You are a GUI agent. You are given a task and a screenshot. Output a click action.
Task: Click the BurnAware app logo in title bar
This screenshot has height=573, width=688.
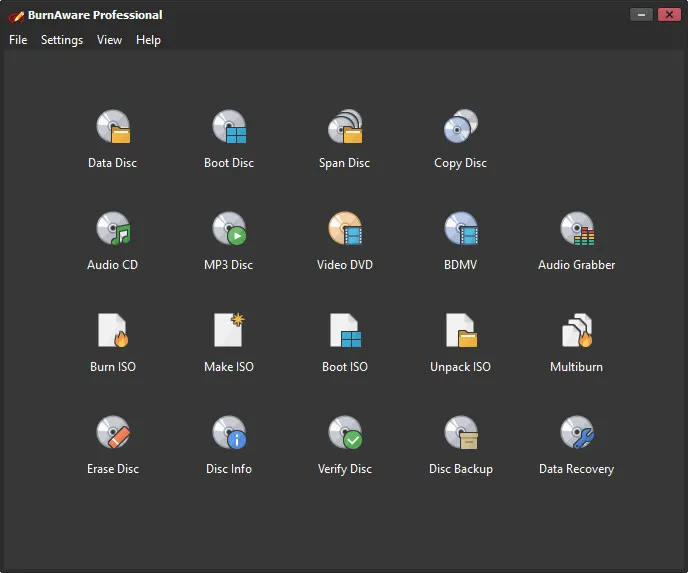pos(16,16)
